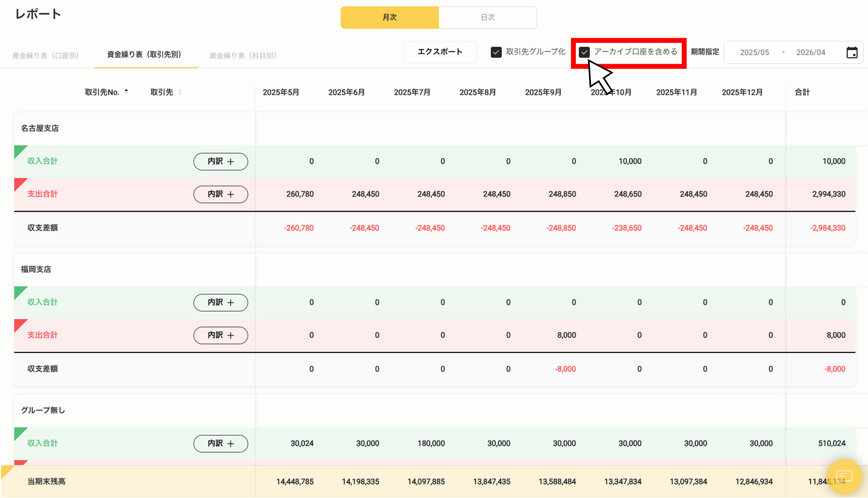
Task: Expand 内訳 for 名古屋支店 支出合計
Action: pos(220,194)
